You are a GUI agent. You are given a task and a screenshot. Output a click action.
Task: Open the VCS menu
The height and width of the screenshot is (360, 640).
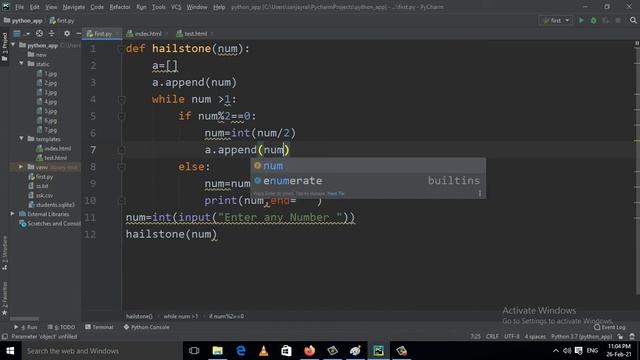pos(176,7)
